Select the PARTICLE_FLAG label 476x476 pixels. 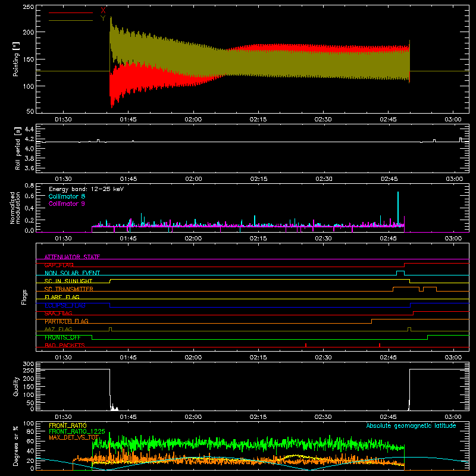[x=67, y=321]
